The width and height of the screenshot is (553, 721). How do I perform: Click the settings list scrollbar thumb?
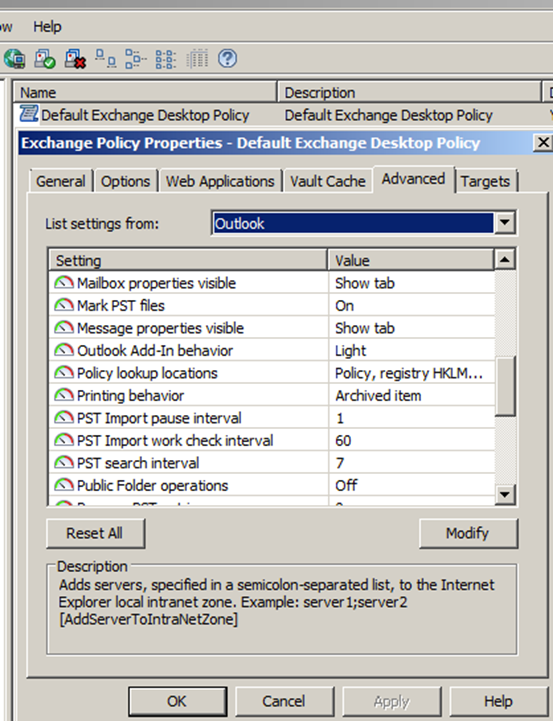(x=505, y=386)
